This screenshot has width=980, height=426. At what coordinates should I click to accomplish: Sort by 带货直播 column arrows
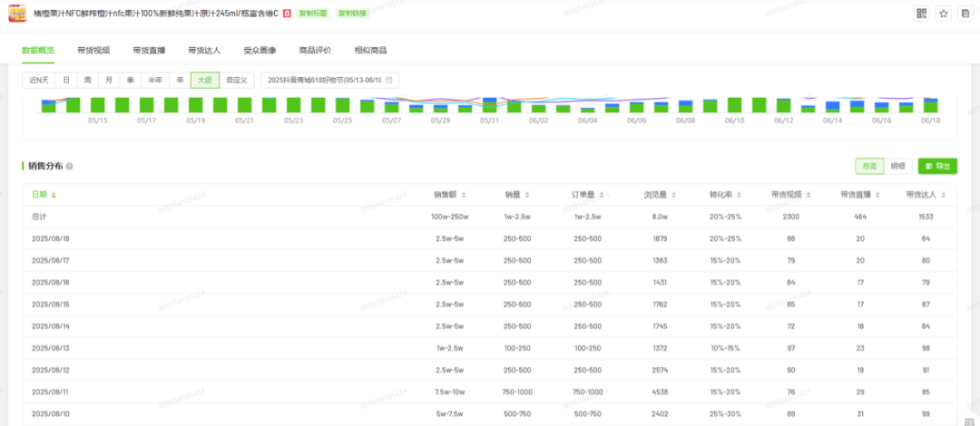point(877,195)
